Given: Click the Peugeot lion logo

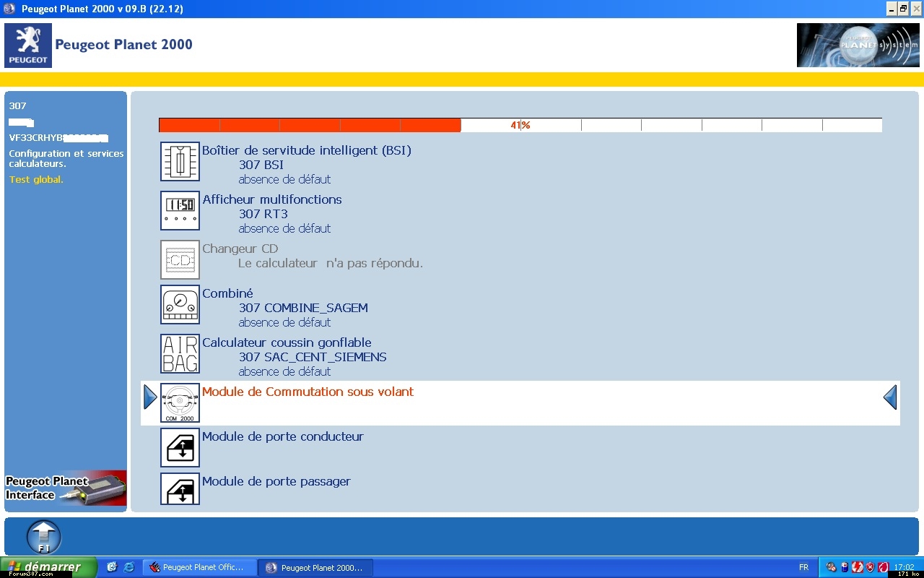Looking at the screenshot, I should (x=28, y=46).
